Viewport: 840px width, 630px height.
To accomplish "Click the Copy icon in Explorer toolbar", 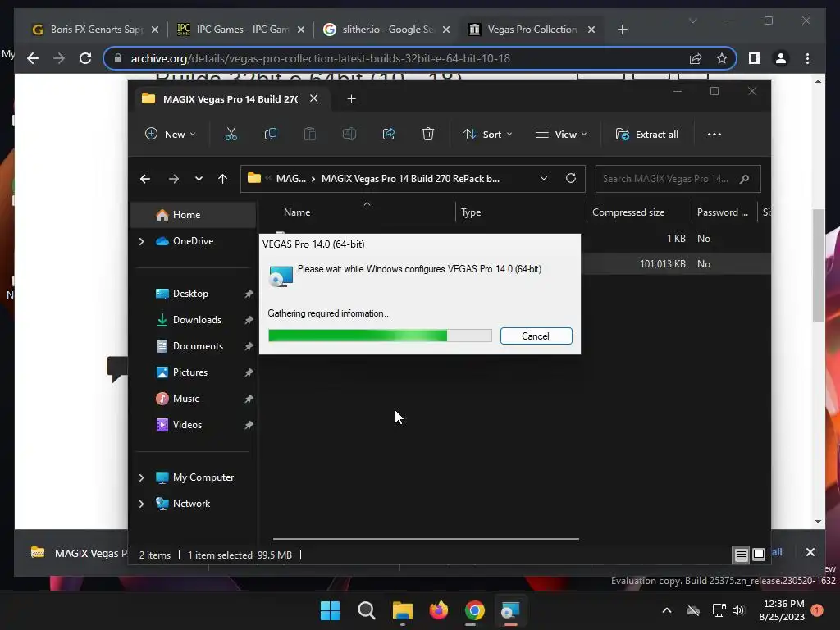I will 271,134.
